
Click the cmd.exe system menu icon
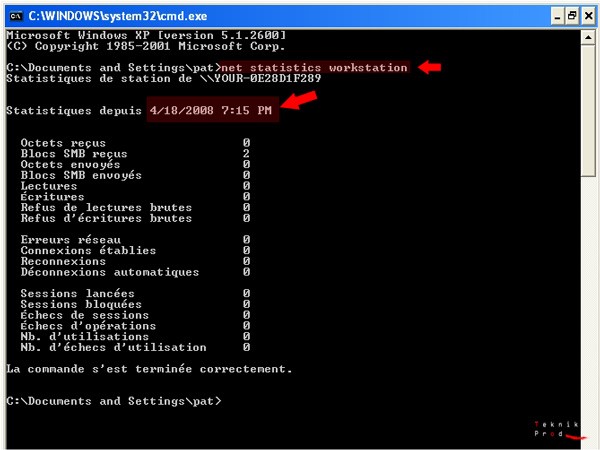[13, 16]
